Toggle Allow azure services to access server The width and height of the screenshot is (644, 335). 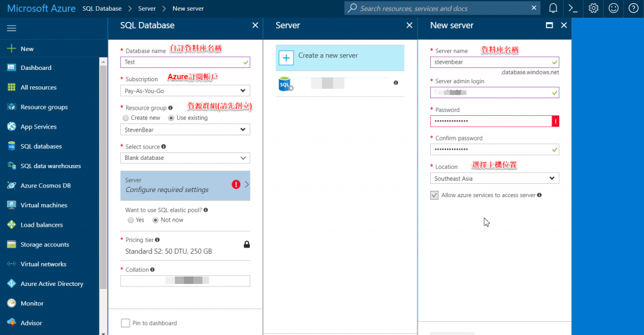(x=434, y=195)
